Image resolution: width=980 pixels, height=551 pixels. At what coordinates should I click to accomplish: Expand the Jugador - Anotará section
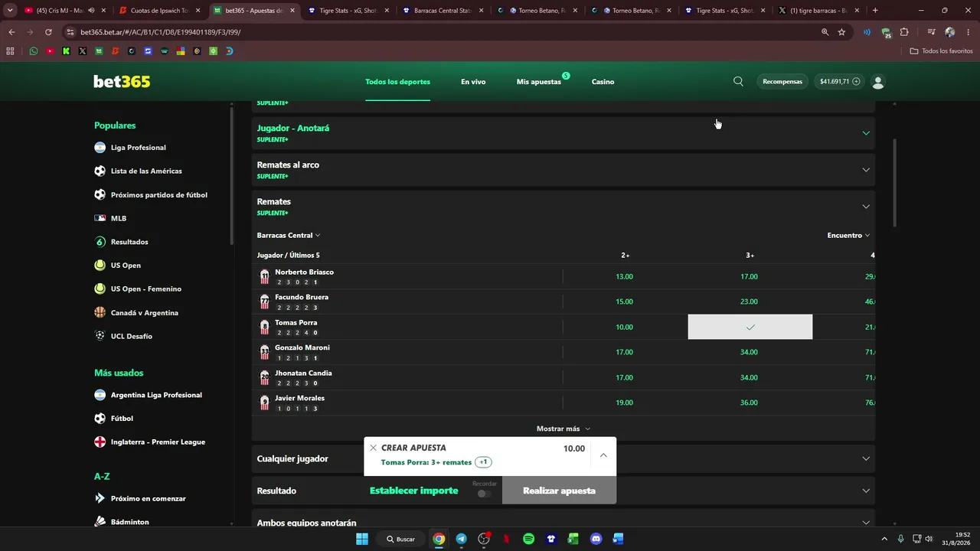[x=563, y=132]
